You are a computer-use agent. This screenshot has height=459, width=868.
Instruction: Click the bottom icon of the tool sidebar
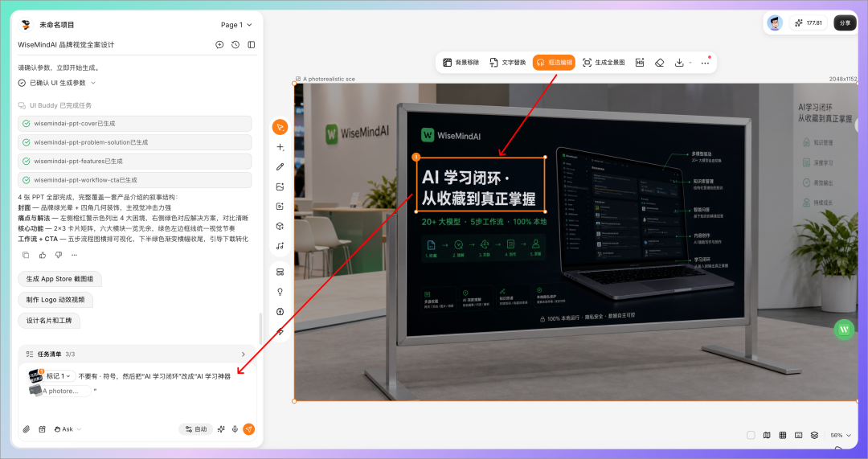280,332
